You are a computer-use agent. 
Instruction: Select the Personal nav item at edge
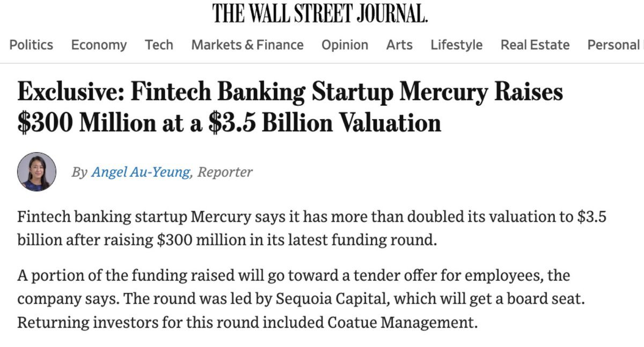click(x=616, y=45)
